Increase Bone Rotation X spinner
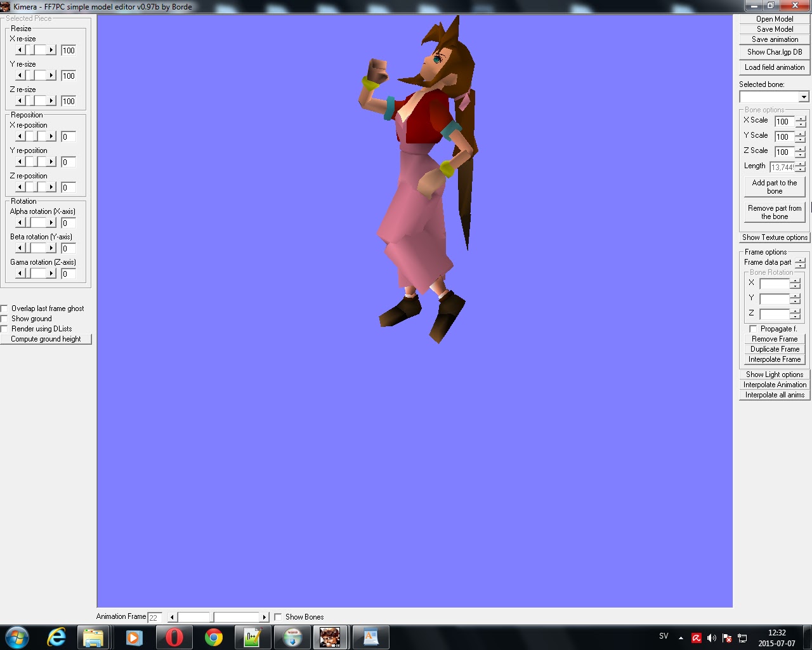The width and height of the screenshot is (812, 650). pos(795,281)
